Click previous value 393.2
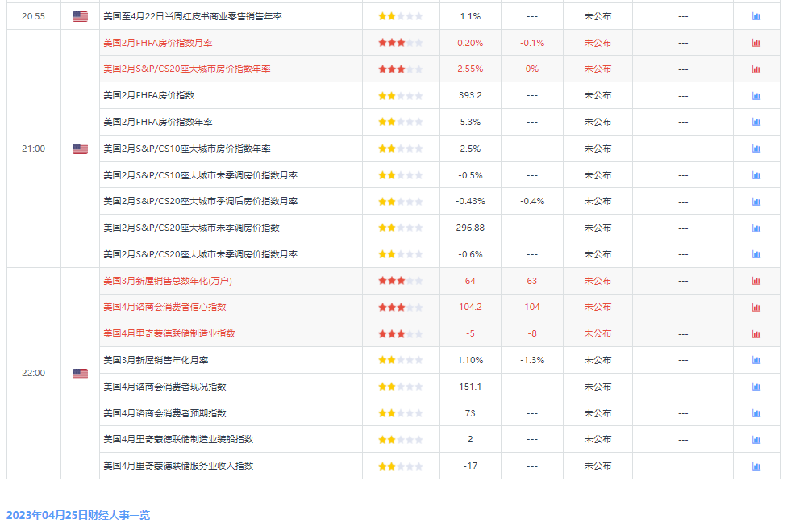The image size is (812, 523). coord(470,95)
